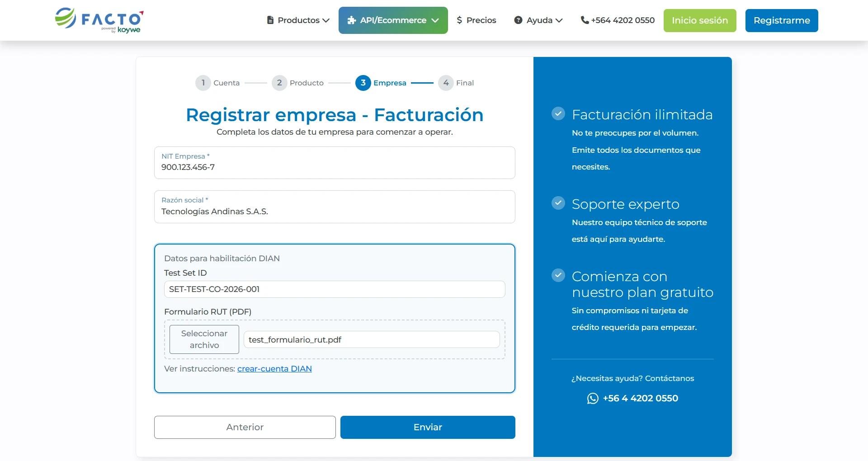
Task: Click the '¿Necesitas ayuda? Contáctanos' text
Action: pos(632,378)
